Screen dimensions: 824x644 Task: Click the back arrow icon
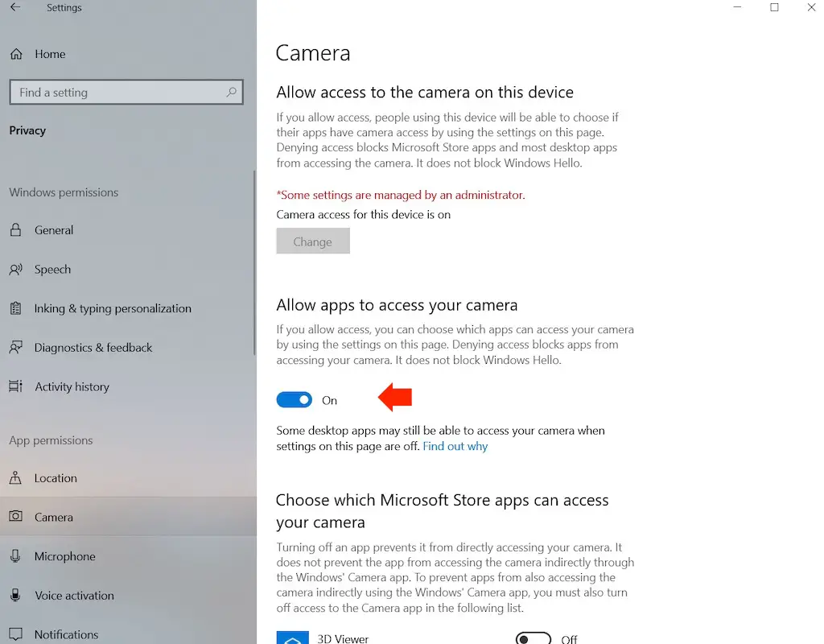(15, 8)
